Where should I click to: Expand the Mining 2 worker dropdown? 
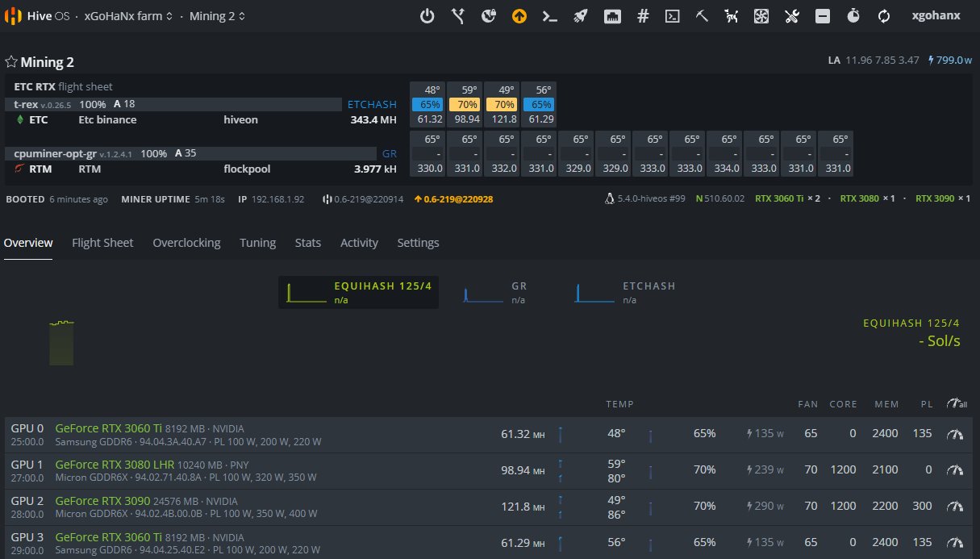(x=218, y=16)
